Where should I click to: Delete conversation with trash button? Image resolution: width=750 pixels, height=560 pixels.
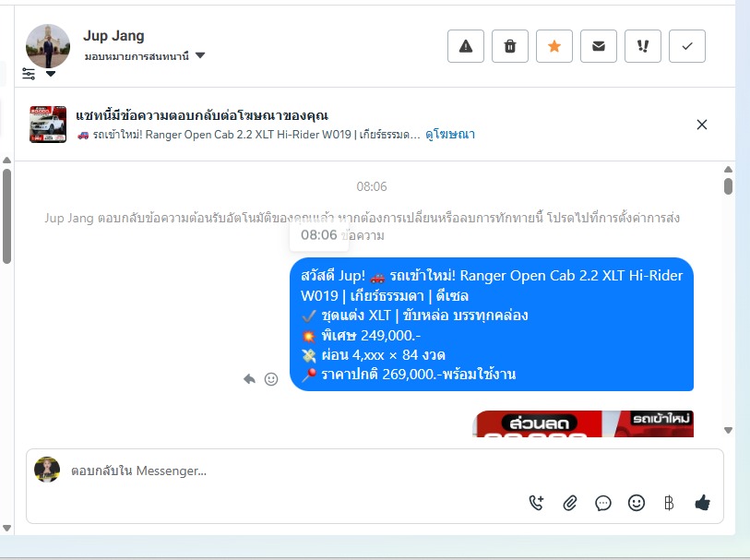[510, 46]
